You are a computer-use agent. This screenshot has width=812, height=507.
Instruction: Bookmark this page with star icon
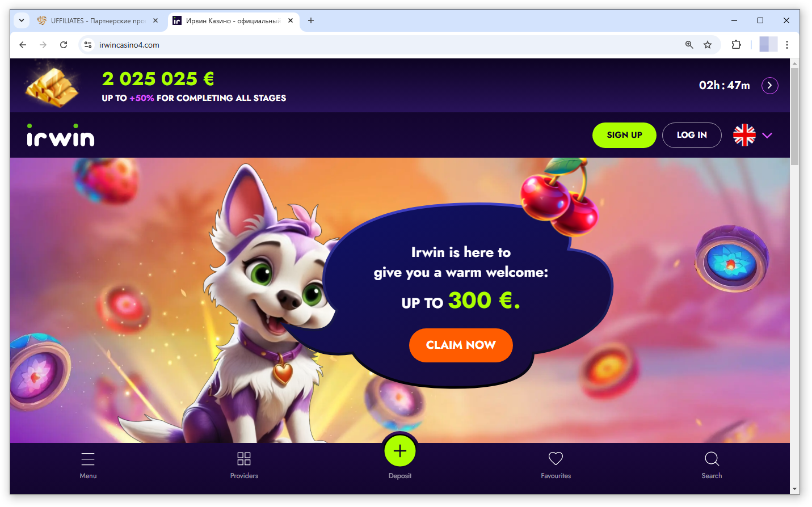[708, 45]
